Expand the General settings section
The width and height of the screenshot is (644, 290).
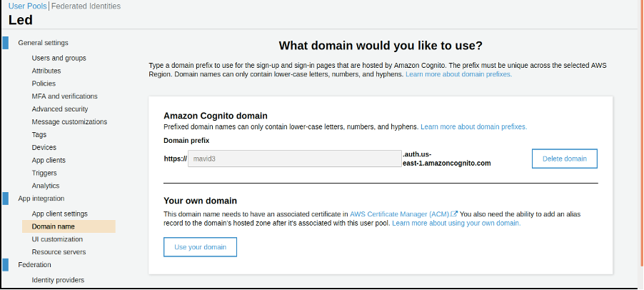(x=43, y=43)
